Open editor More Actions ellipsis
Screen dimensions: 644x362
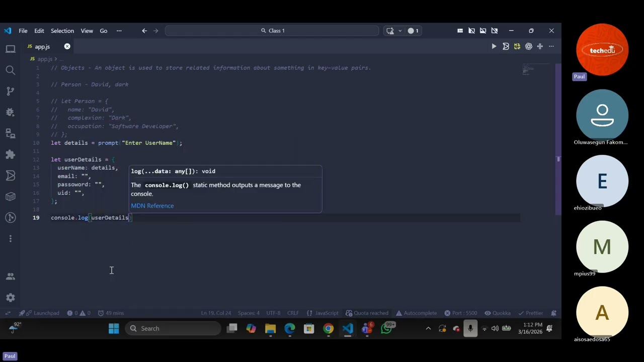[x=551, y=46]
